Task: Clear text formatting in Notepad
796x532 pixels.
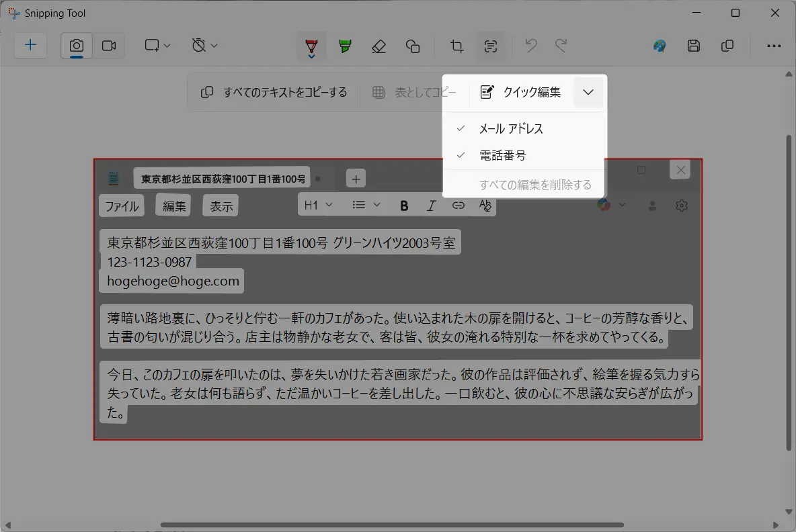Action: [x=485, y=206]
